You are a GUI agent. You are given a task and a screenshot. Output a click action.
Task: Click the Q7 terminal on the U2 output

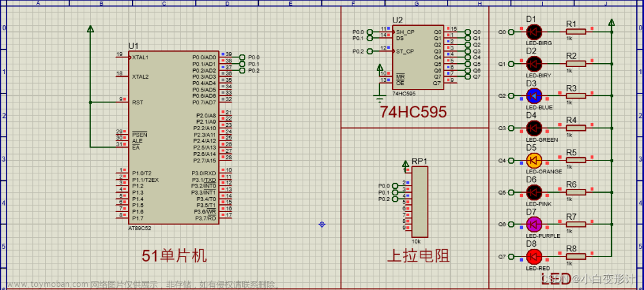468,77
